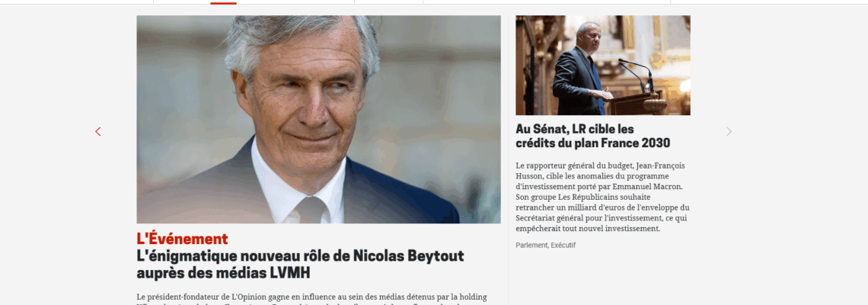Click the Senate summary mentioning Jean-François Husson
868x305 pixels.
[603, 197]
